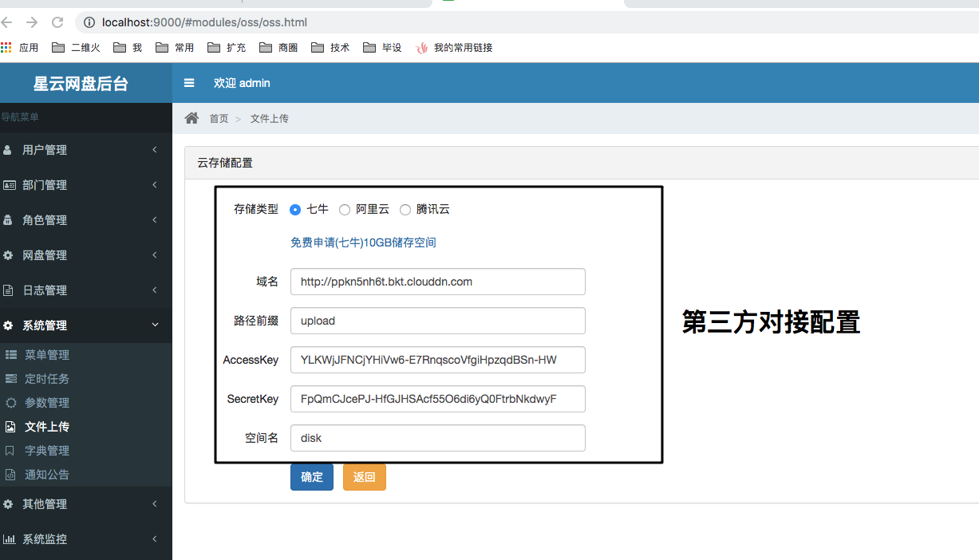
Task: Click the blue 确定 button
Action: [x=312, y=477]
